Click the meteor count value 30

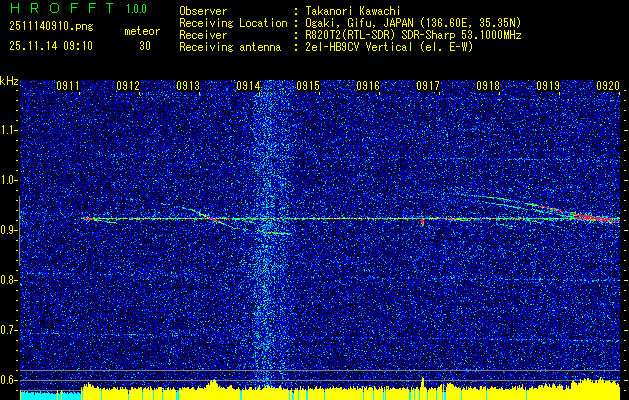tap(145, 46)
